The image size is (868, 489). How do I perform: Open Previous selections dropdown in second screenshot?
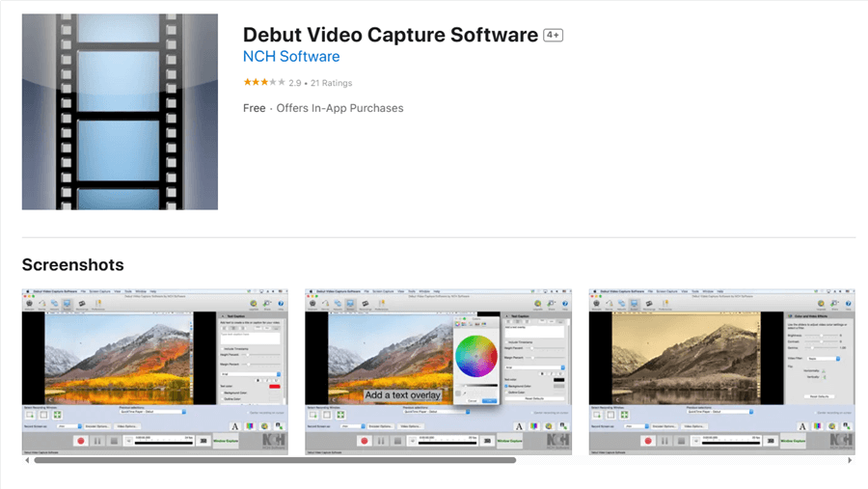click(434, 412)
